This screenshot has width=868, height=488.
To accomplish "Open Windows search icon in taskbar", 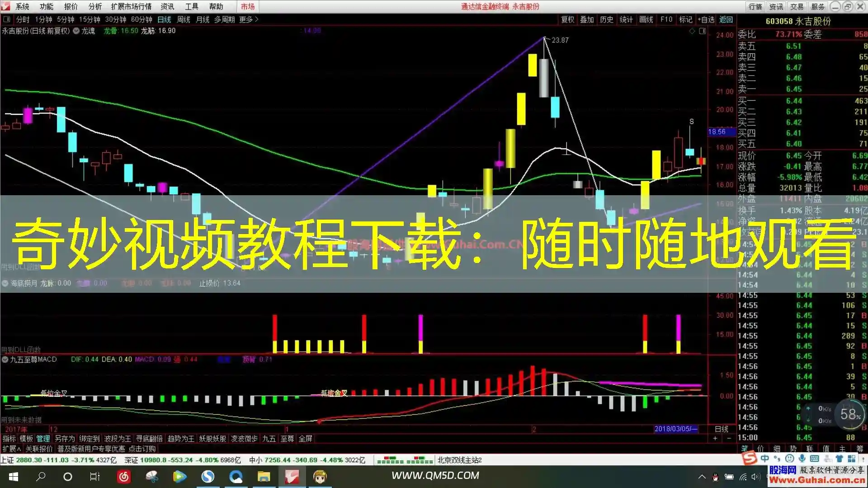I will 41,476.
